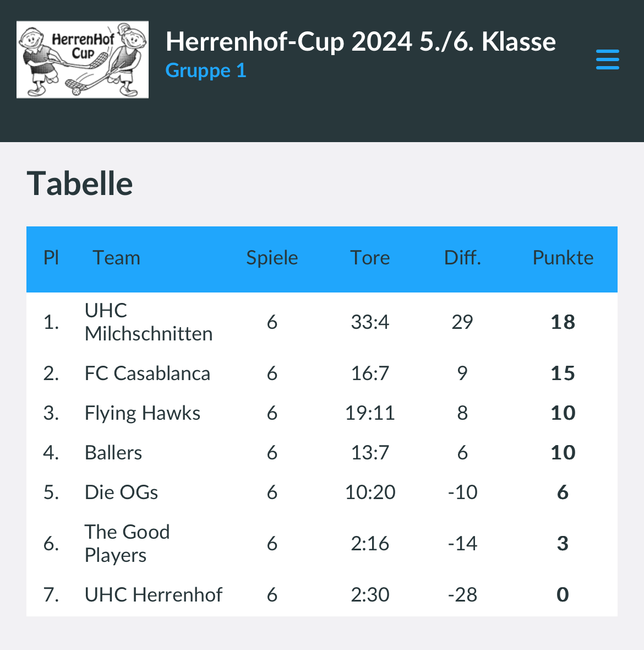Open team FC Casablanca

click(x=148, y=373)
